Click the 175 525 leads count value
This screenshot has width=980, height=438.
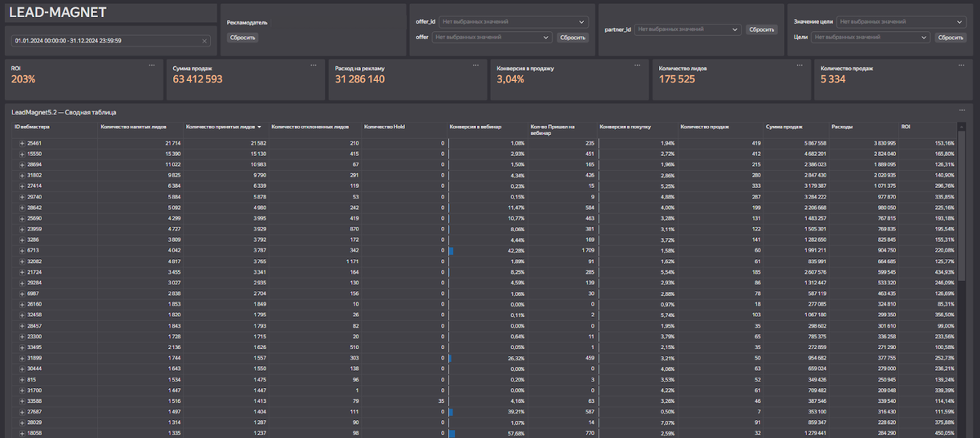pyautogui.click(x=676, y=79)
